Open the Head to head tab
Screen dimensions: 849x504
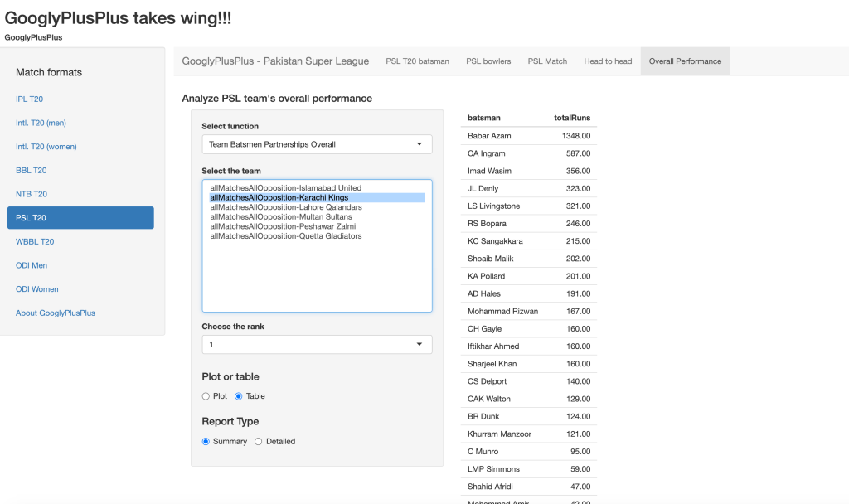click(608, 61)
